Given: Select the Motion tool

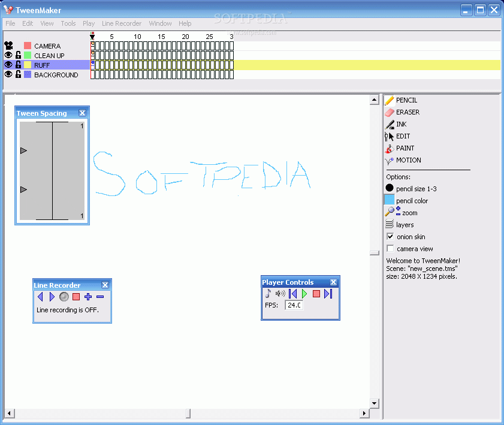Looking at the screenshot, I should (x=403, y=160).
